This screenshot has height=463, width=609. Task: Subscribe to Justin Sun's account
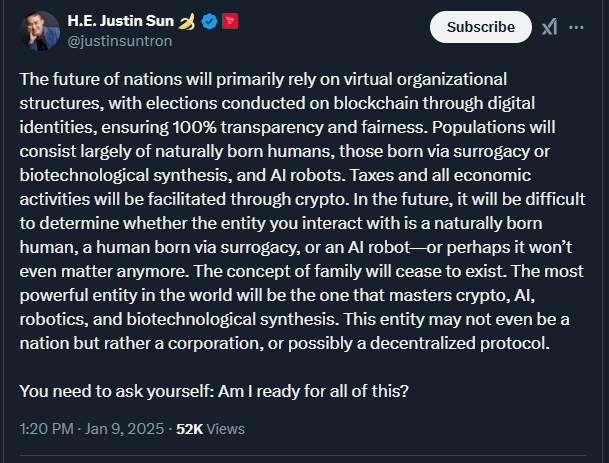(480, 27)
